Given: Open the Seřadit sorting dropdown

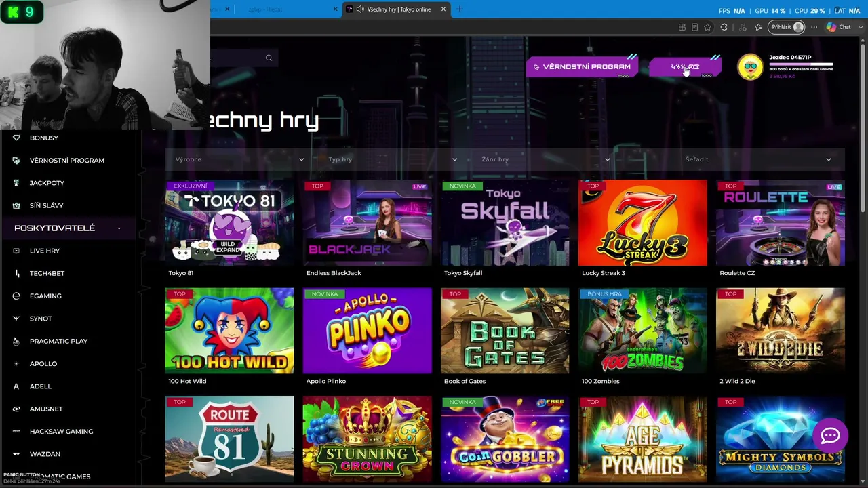Looking at the screenshot, I should (758, 159).
